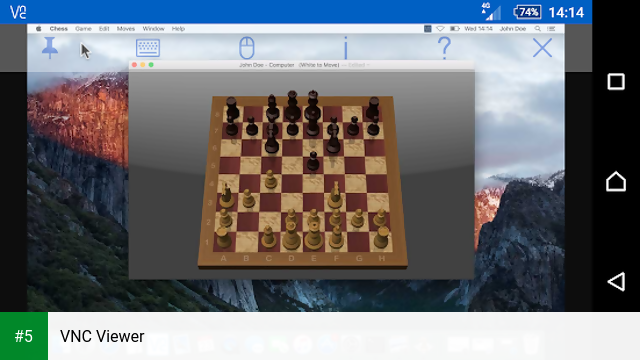Select the white knight on A3
Screen dimensions: 640x360
point(227,196)
